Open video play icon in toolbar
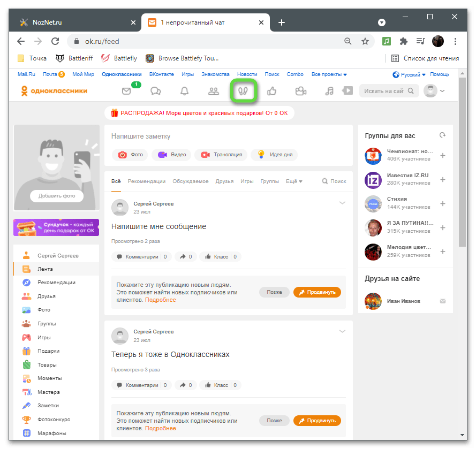 click(x=347, y=90)
